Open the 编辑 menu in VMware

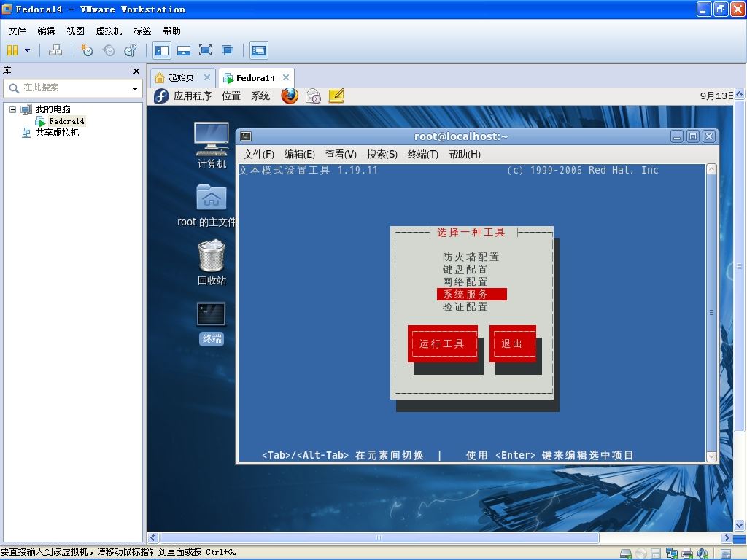tap(46, 31)
